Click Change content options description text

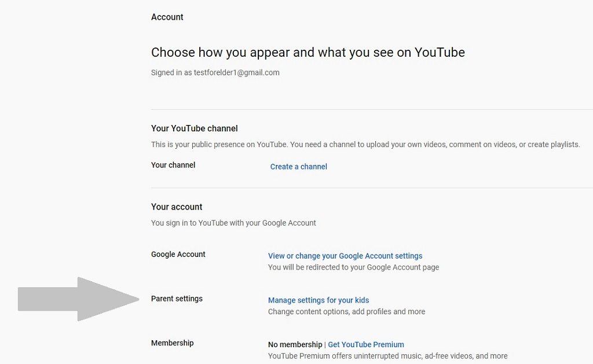(x=346, y=311)
